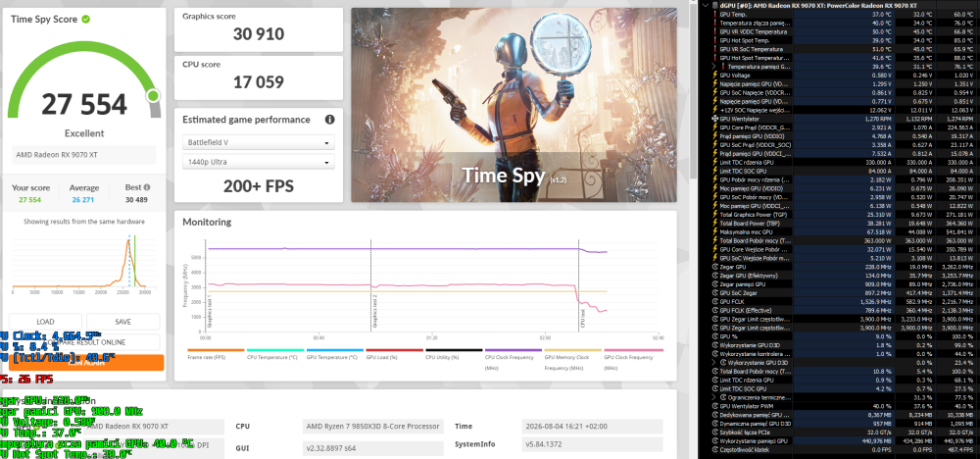Click the CPU score value 17 059

click(259, 82)
